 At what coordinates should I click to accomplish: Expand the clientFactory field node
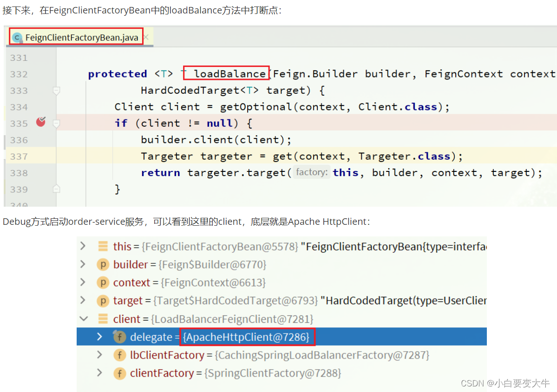click(x=100, y=372)
